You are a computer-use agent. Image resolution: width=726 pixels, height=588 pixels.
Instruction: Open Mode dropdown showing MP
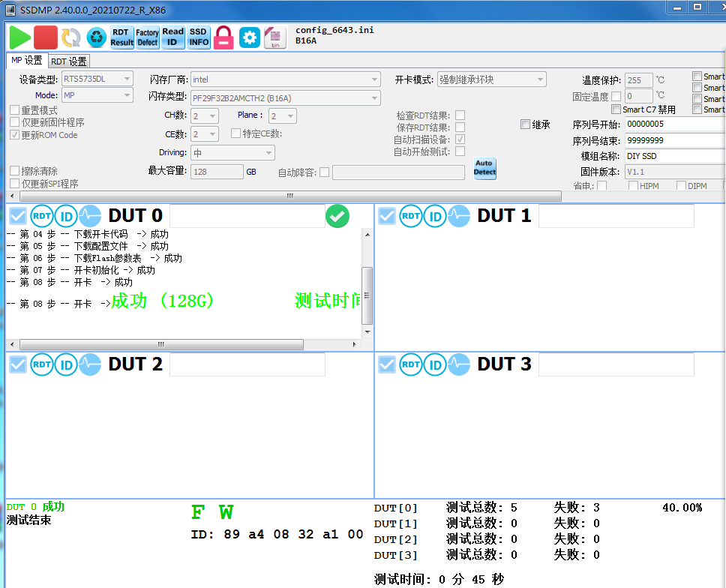pos(97,95)
